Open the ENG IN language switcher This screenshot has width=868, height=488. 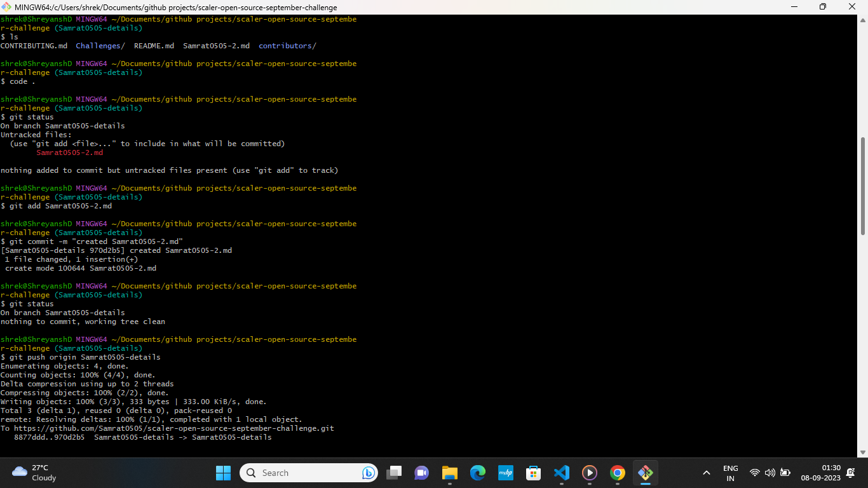click(731, 473)
